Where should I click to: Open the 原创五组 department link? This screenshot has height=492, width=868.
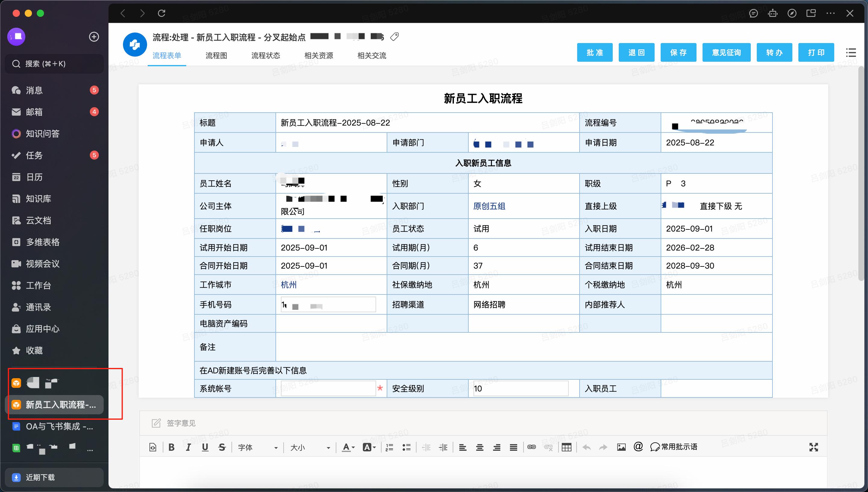(489, 206)
